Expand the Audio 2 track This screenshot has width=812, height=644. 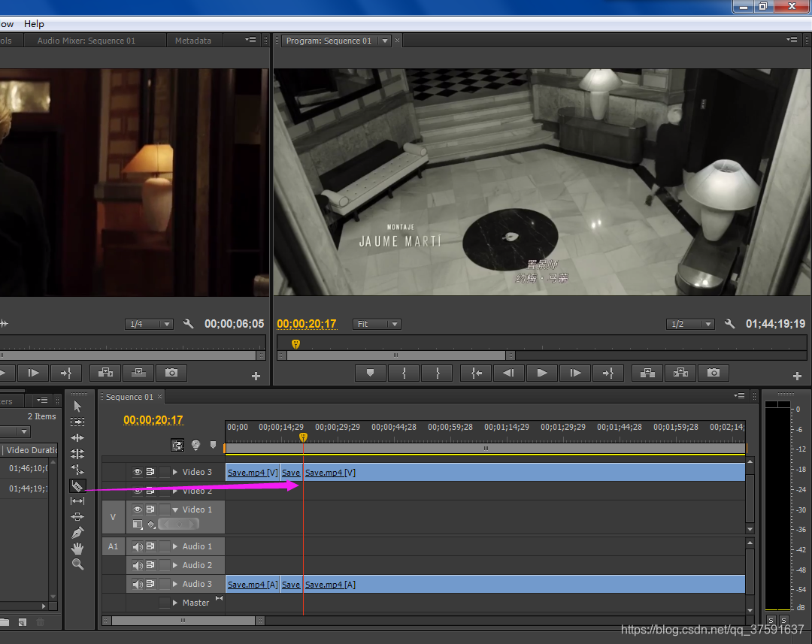pyautogui.click(x=175, y=565)
